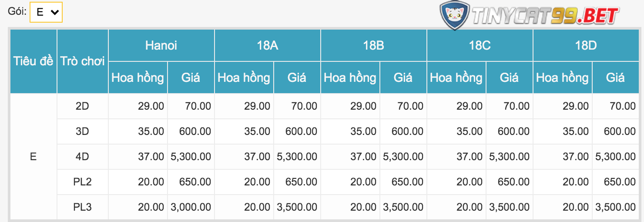Select the Hanoi column header
Screen dimensions: 644x222
click(161, 45)
